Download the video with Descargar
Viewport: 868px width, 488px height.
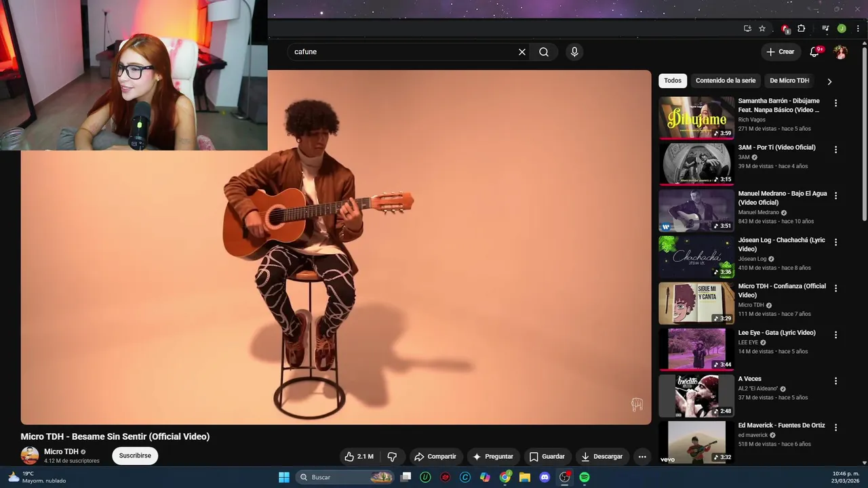click(x=602, y=457)
